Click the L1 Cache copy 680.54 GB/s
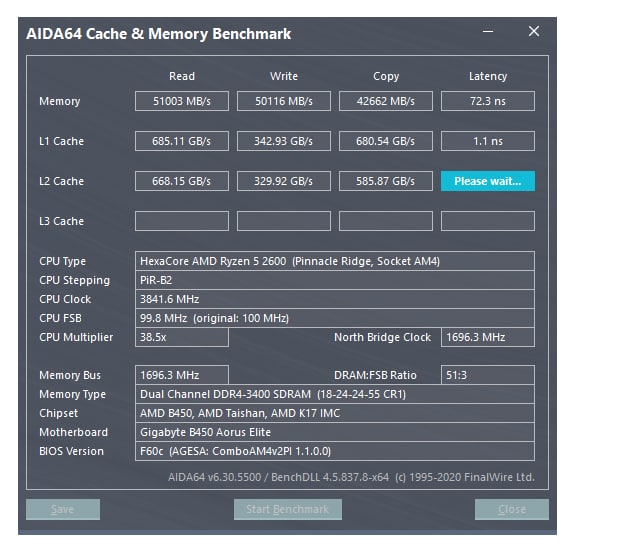This screenshot has width=640, height=553. [386, 141]
